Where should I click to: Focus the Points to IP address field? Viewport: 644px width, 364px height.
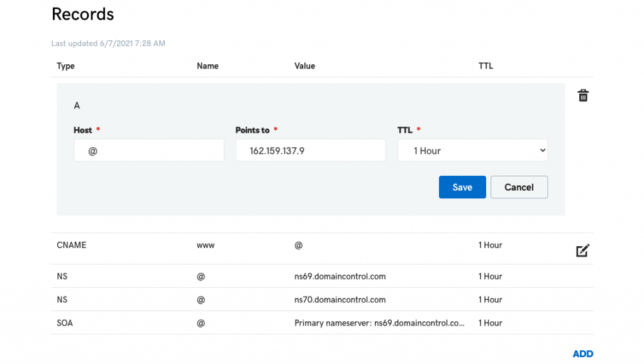pyautogui.click(x=311, y=151)
